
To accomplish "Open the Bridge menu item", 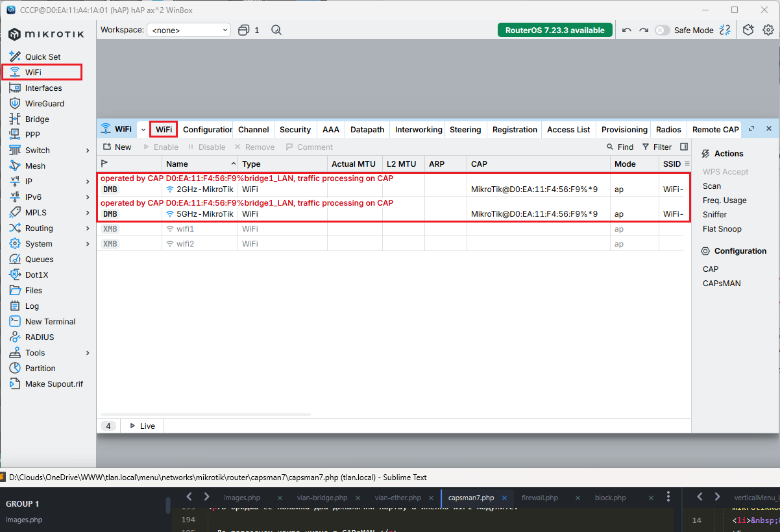I will click(x=37, y=119).
